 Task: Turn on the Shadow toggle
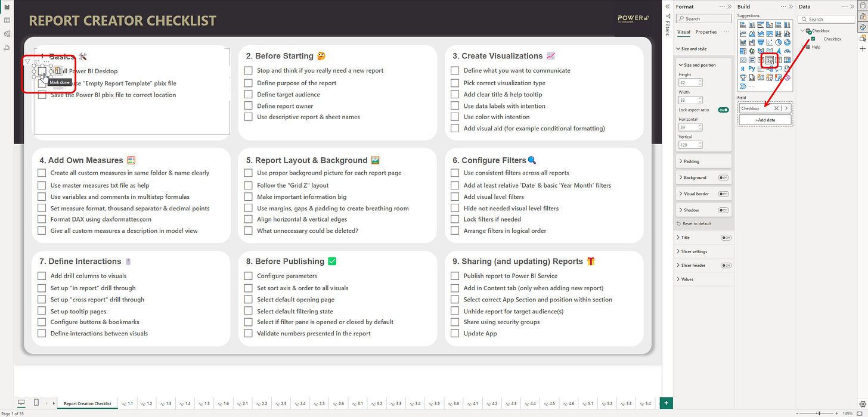point(723,210)
